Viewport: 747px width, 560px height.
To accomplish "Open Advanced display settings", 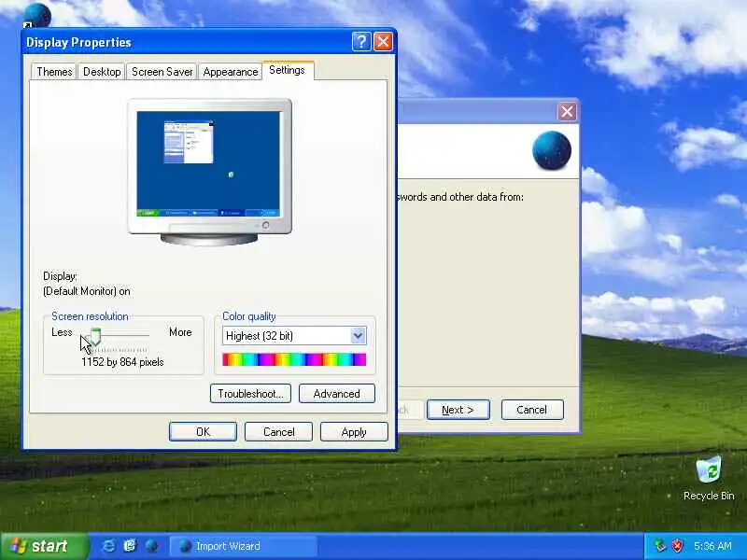I will [337, 393].
